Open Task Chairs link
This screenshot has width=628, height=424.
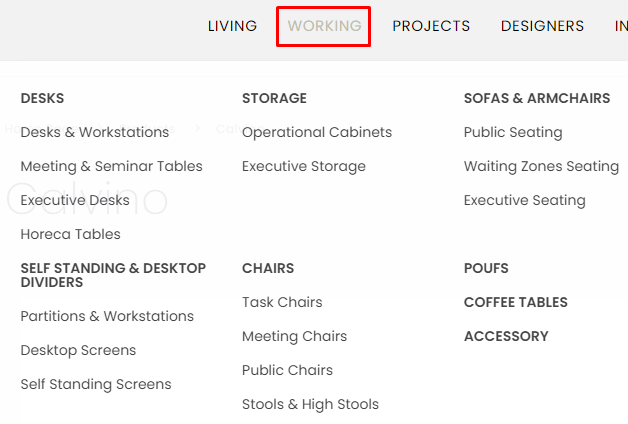(x=282, y=302)
